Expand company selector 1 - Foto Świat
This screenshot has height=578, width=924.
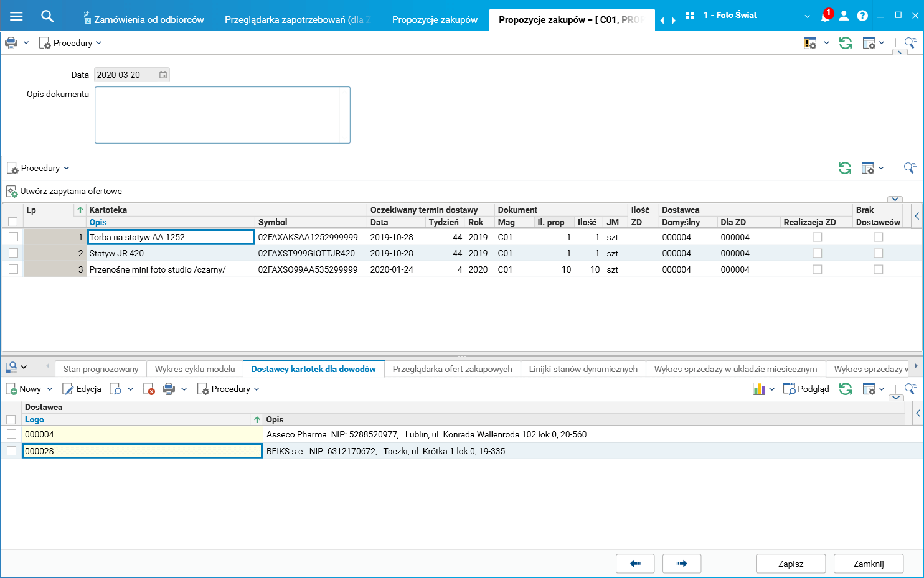coord(807,16)
